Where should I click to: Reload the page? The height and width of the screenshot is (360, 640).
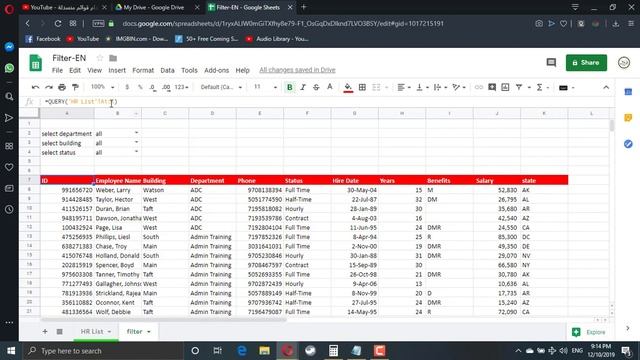click(x=58, y=24)
